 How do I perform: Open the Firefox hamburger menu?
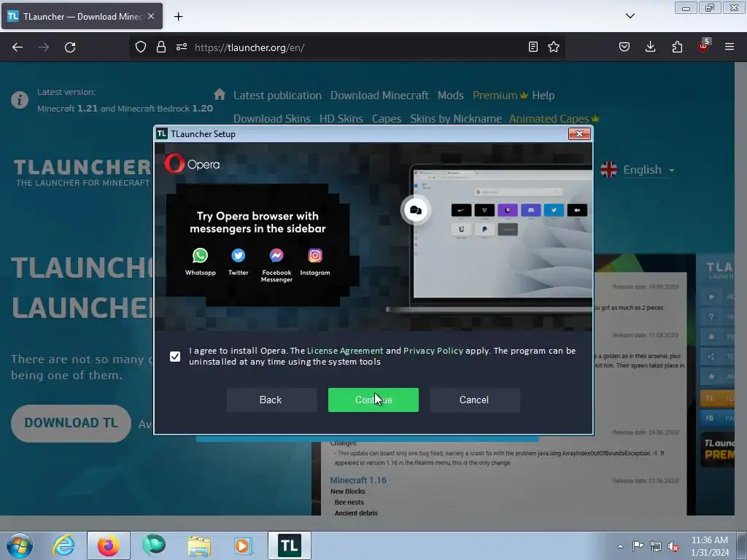729,47
